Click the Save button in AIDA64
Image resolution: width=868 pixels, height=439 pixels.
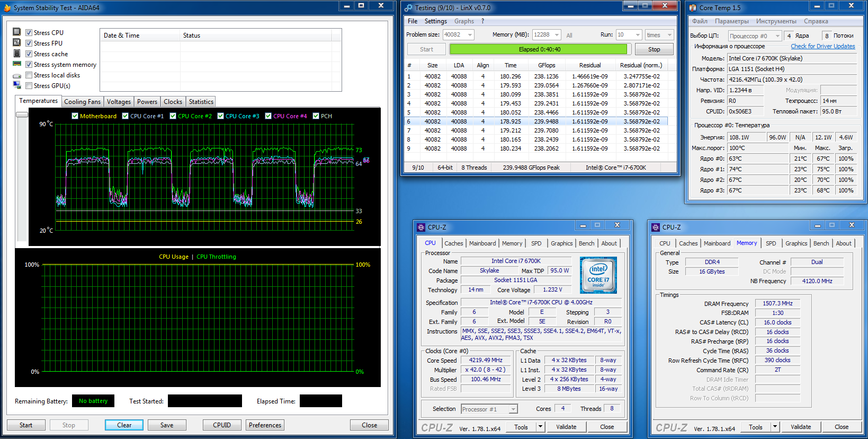(167, 425)
